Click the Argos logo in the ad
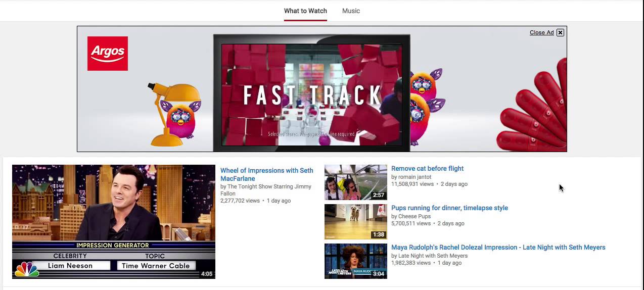The image size is (644, 290). pyautogui.click(x=108, y=54)
